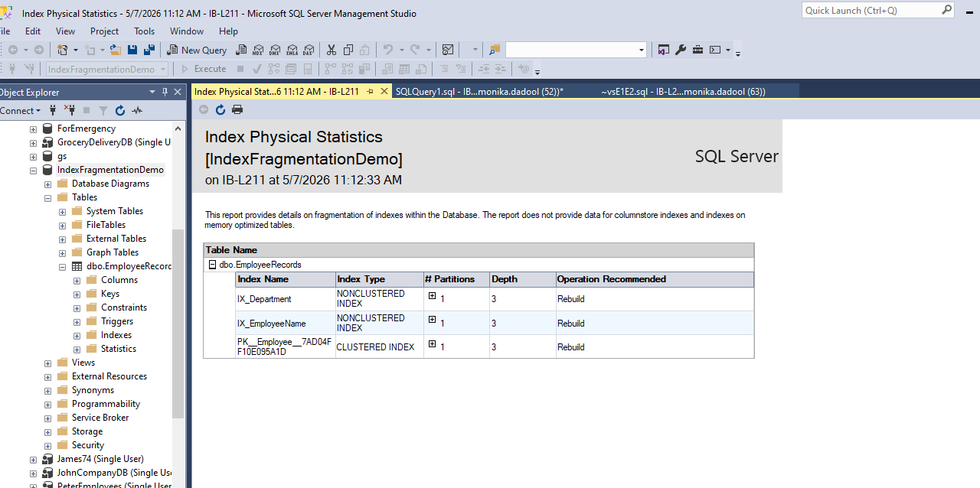Print the Index Physical Statistics report
The height and width of the screenshot is (488, 980).
pos(237,109)
